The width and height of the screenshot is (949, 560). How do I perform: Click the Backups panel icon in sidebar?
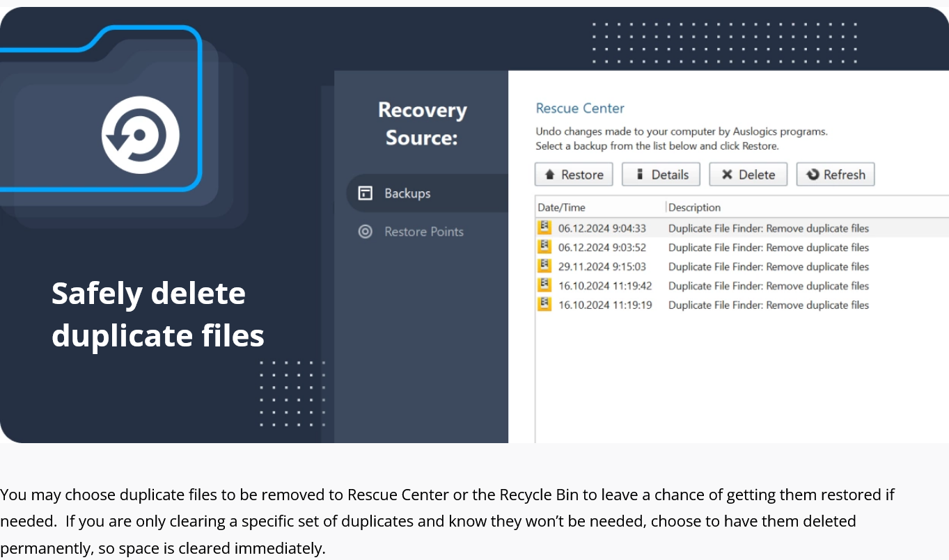coord(365,193)
